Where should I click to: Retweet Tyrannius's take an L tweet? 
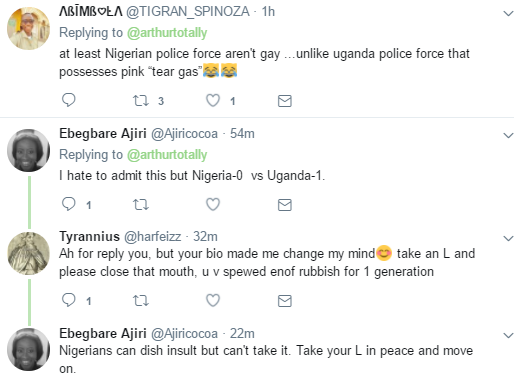pyautogui.click(x=141, y=301)
